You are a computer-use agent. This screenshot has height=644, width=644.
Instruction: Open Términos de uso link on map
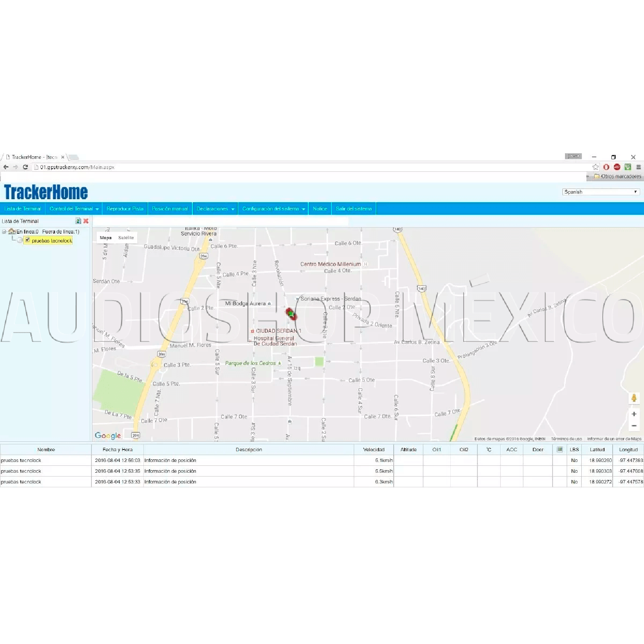(566, 439)
